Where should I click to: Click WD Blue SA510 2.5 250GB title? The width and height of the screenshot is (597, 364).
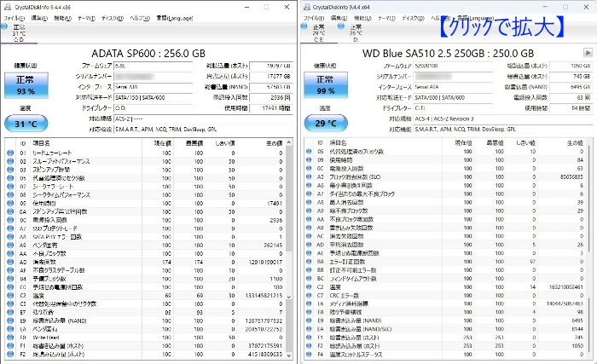(448, 54)
